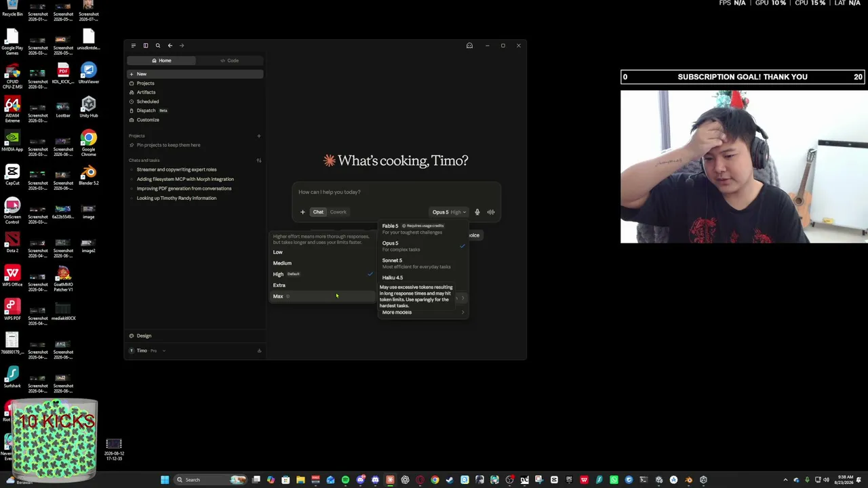868x488 pixels.
Task: Open search from the title bar magnifier
Action: point(158,45)
